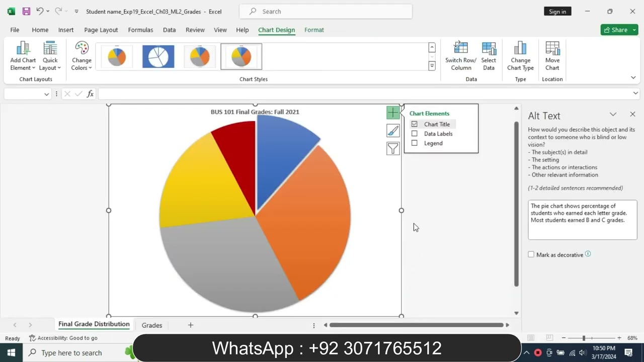644x362 pixels.
Task: Click the Save icon in title bar
Action: point(26,11)
